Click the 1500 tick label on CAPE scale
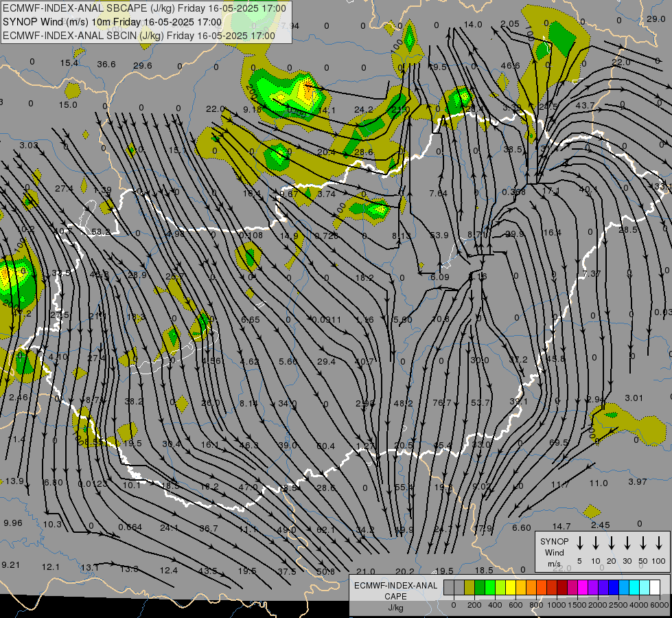This screenshot has height=618, width=672. 577,605
